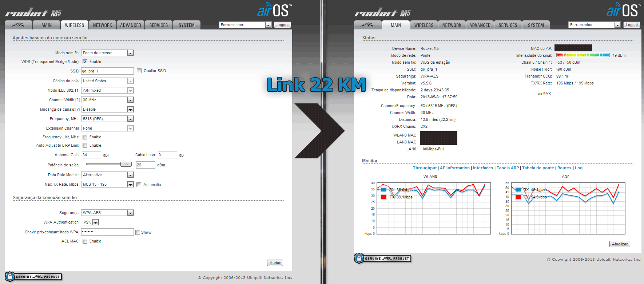Screen dimensions: 644x284
Task: Toggle WDS Transparent Bridge Mode Enable checkbox
Action: [85, 62]
